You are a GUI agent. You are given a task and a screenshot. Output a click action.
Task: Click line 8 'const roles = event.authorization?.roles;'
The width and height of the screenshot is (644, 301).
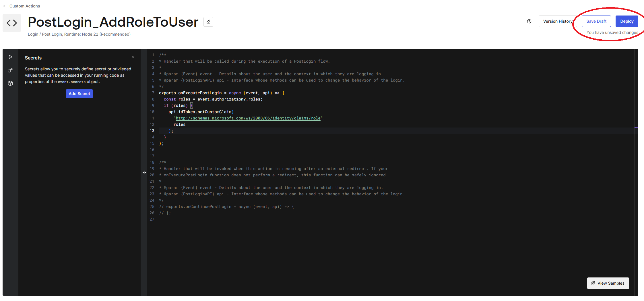pos(213,99)
